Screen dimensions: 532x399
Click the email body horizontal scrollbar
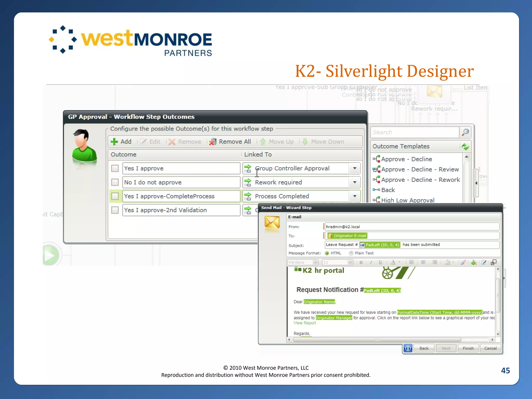pyautogui.click(x=377, y=340)
